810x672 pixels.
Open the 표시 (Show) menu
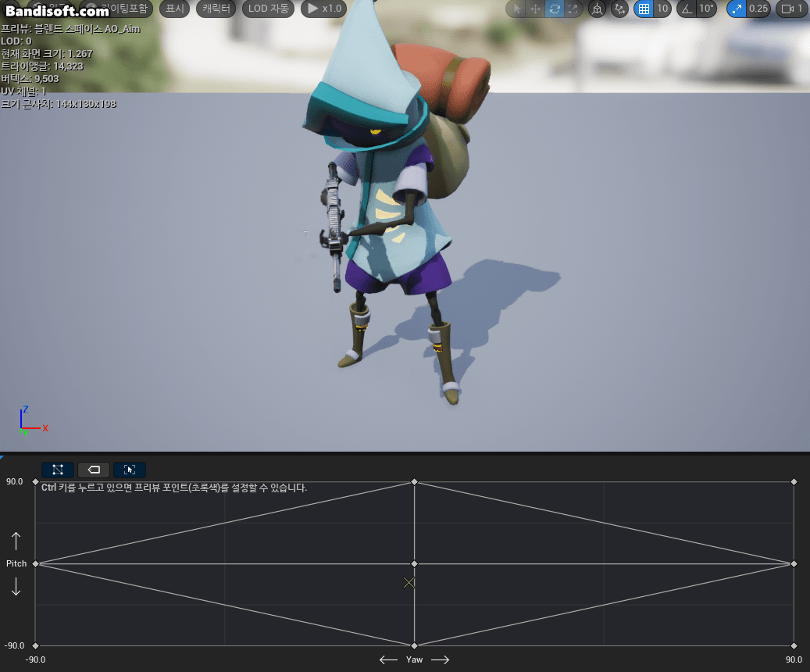tap(175, 9)
